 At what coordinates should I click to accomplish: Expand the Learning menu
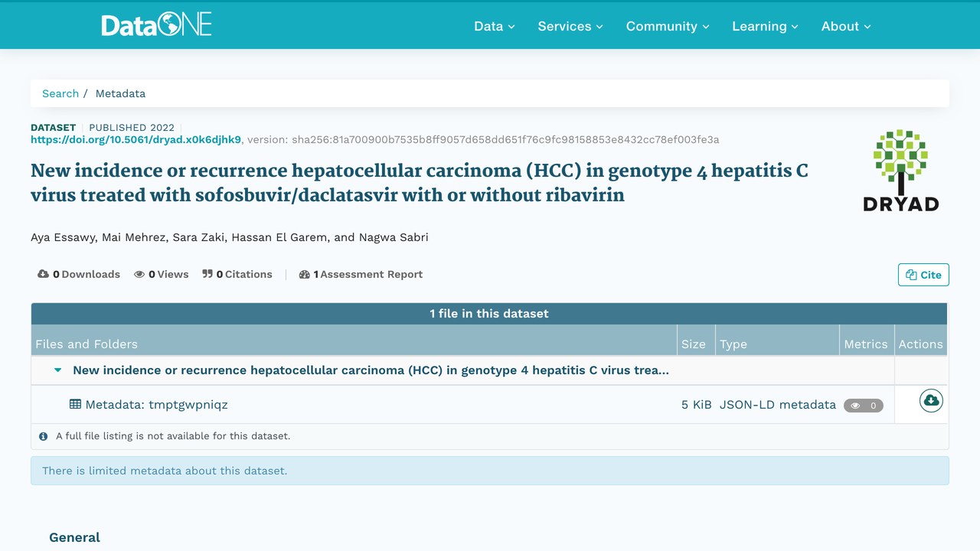click(x=765, y=26)
